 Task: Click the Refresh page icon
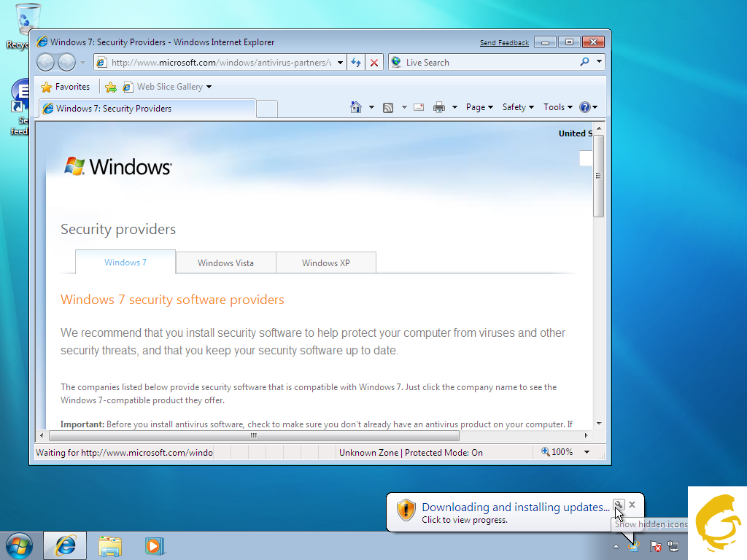coord(356,63)
